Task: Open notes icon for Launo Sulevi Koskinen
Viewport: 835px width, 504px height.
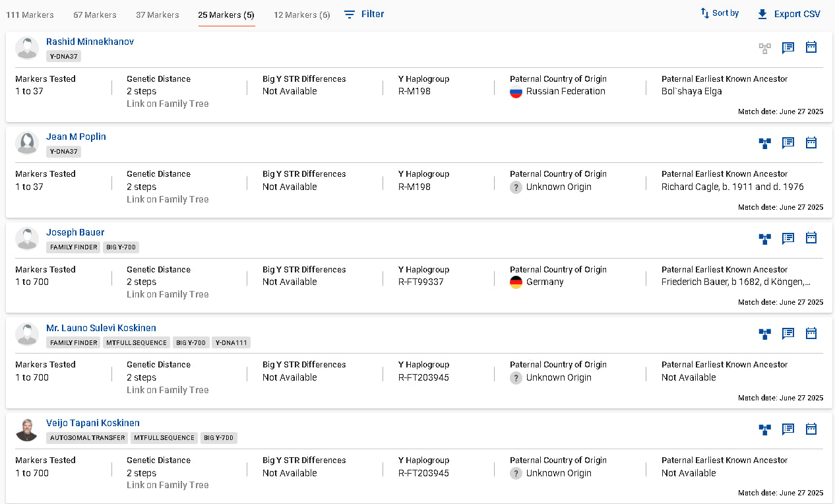Action: click(x=788, y=334)
